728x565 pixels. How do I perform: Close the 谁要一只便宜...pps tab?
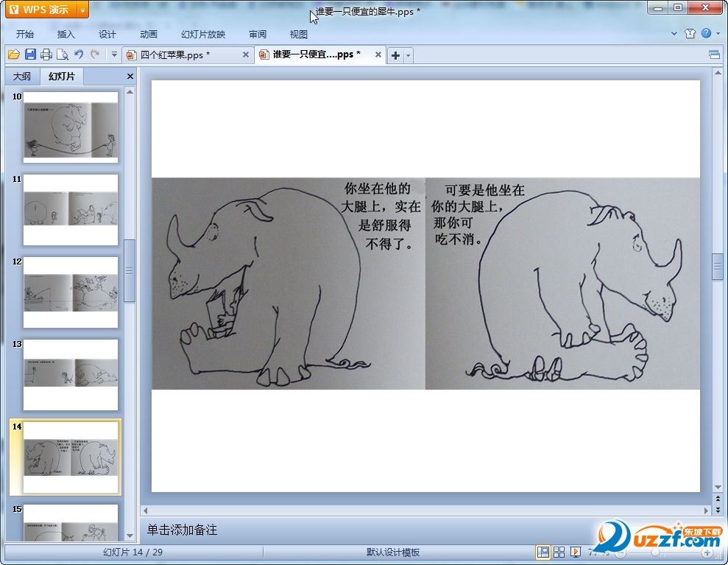tap(378, 55)
